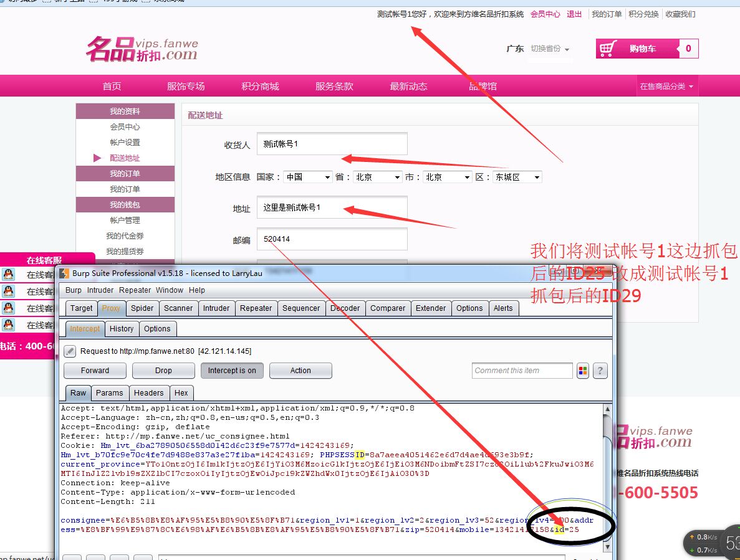Select the History sub-tab
Screen dimensions: 740x560
[x=122, y=328]
